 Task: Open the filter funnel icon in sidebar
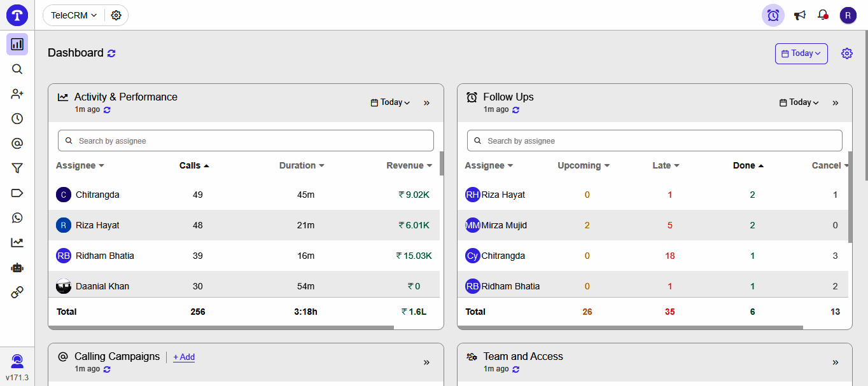(x=17, y=168)
